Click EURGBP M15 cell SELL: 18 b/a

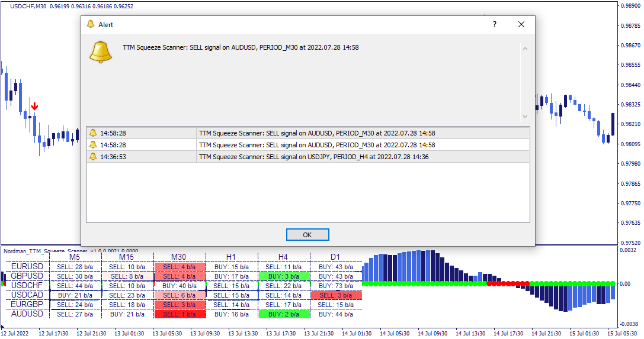(127, 305)
